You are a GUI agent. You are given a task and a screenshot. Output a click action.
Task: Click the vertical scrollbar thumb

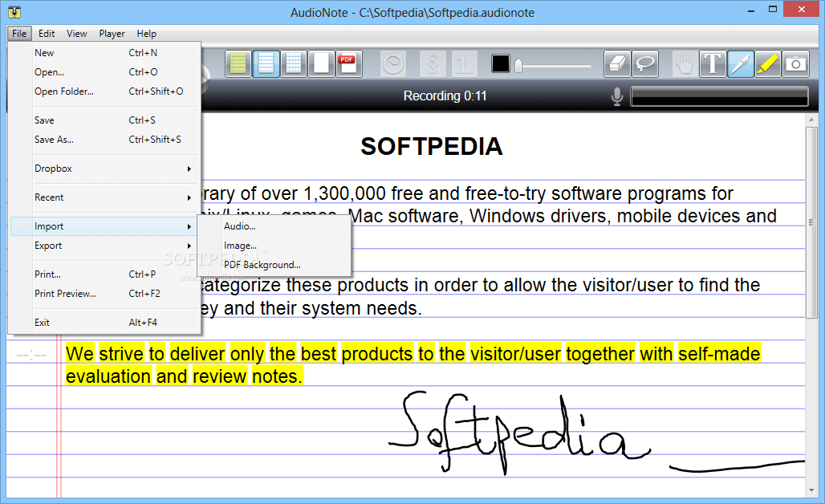click(812, 222)
